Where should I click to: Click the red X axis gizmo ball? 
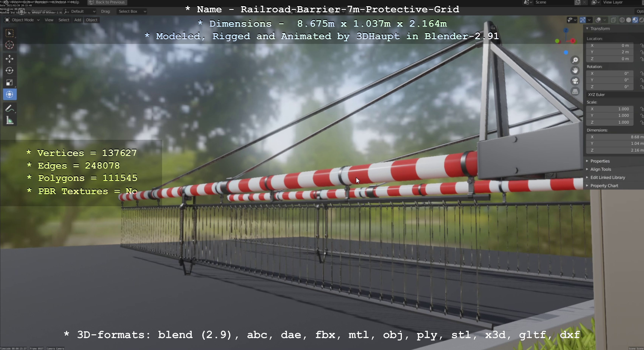pos(573,41)
